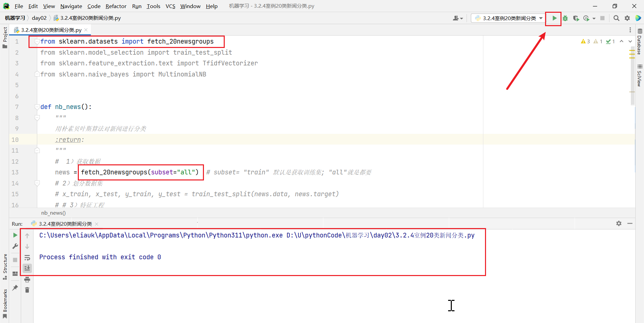Viewport: 644px width, 323px height.
Task: Open the Tools menu
Action: [153, 6]
